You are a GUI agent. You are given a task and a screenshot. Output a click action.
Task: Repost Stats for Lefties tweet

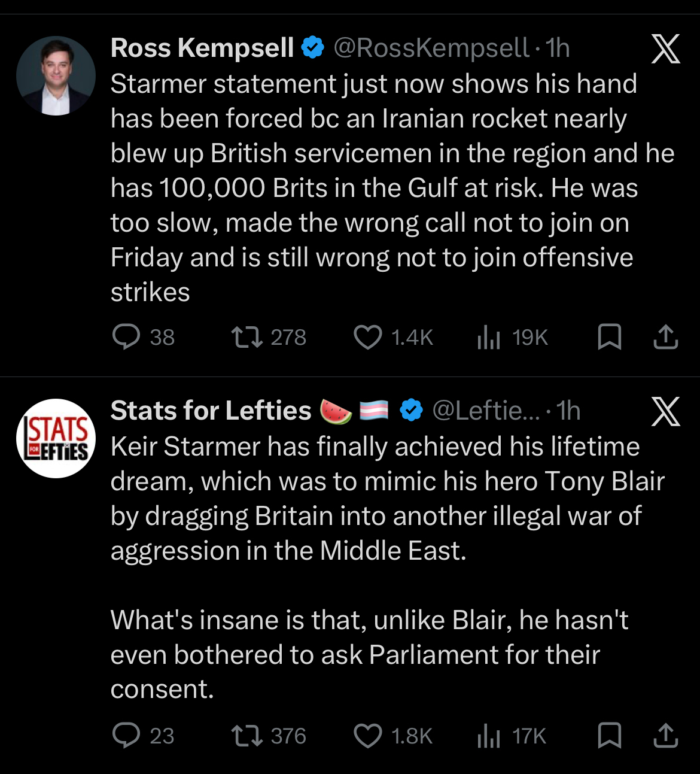[x=247, y=736]
